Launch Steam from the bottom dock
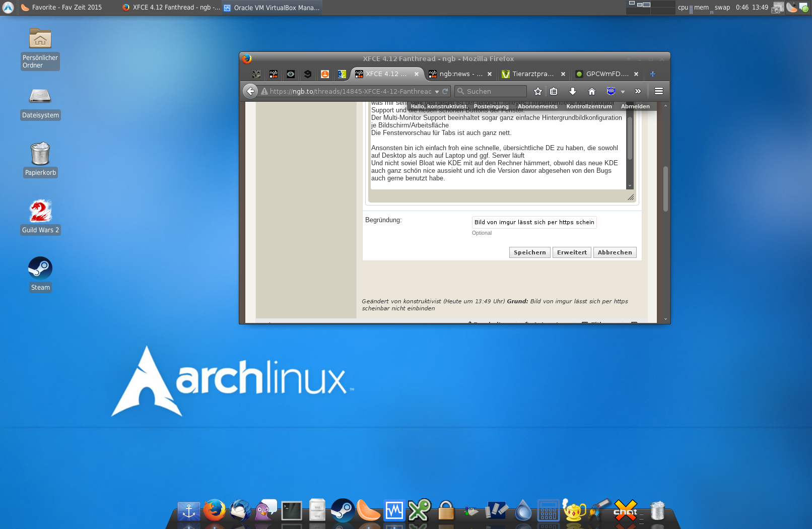The height and width of the screenshot is (529, 812). click(343, 510)
